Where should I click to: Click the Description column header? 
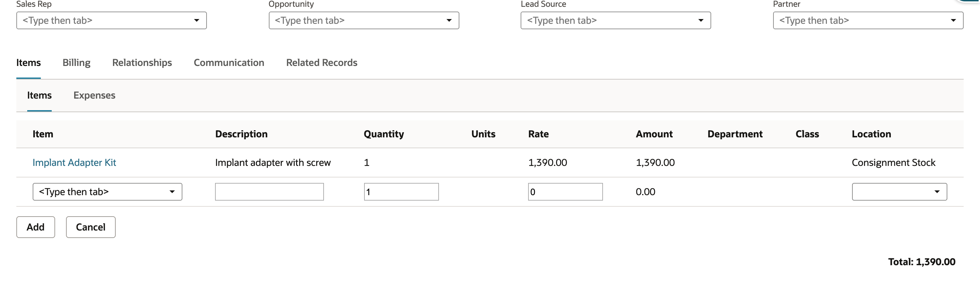242,134
